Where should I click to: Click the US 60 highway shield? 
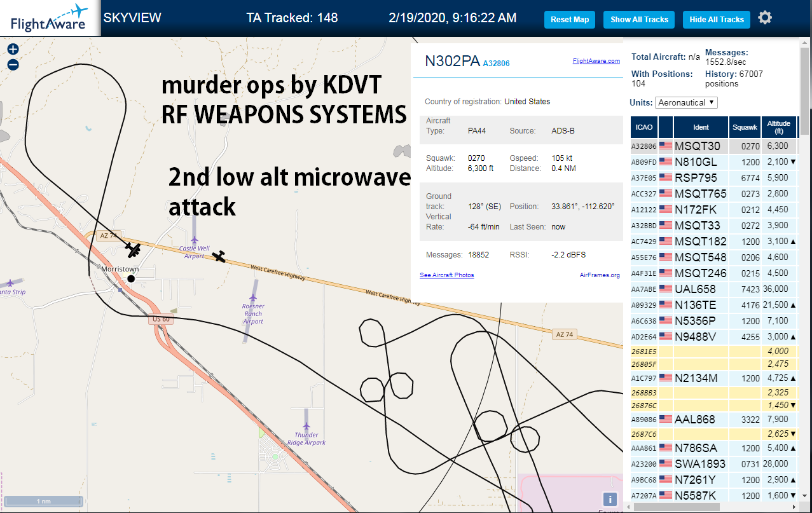161,319
